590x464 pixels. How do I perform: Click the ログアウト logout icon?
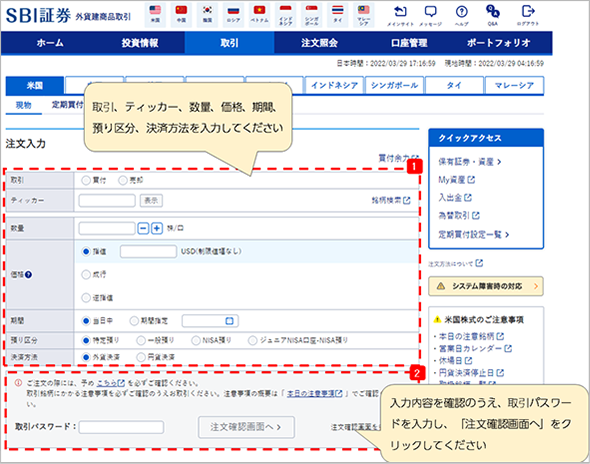pos(528,15)
